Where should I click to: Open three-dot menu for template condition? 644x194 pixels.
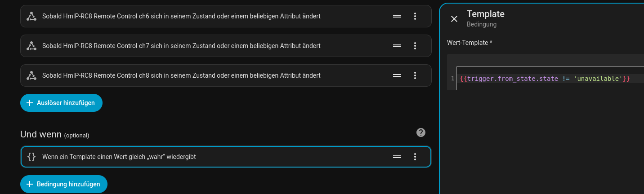tap(415, 157)
